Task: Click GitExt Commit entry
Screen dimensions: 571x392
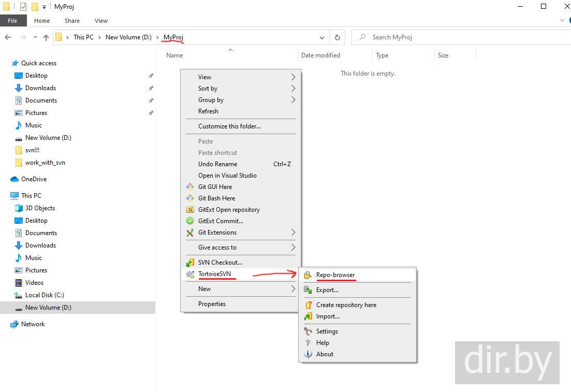Action: click(221, 221)
